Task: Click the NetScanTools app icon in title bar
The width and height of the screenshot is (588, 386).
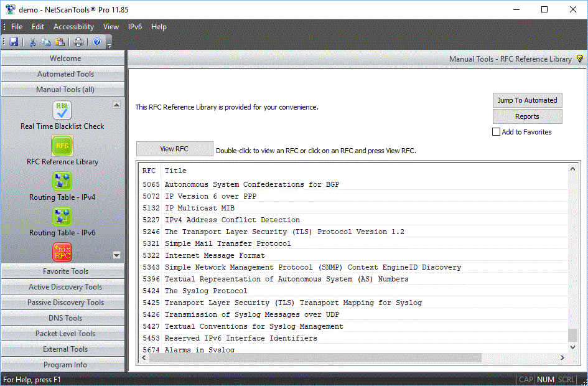Action: (x=10, y=9)
